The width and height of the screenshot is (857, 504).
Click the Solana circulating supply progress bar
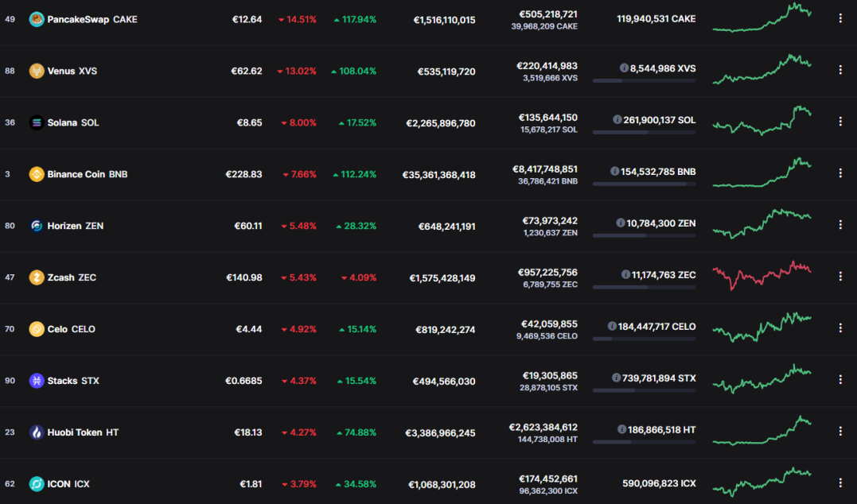(x=644, y=132)
